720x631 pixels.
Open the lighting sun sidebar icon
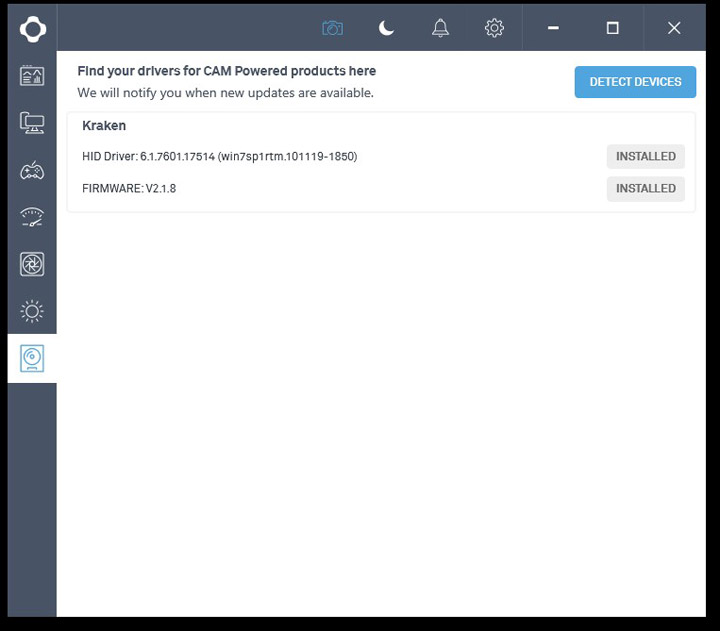coord(32,311)
